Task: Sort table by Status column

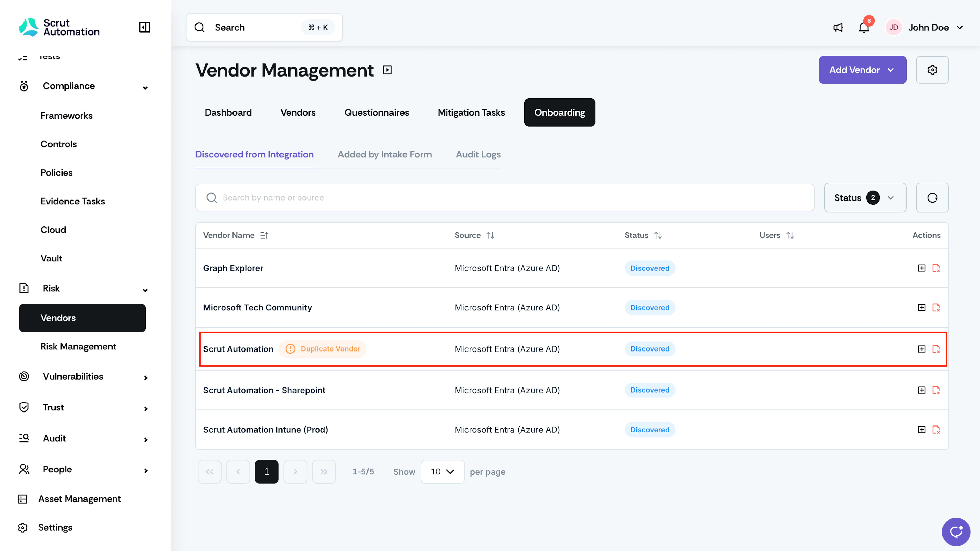Action: point(658,235)
